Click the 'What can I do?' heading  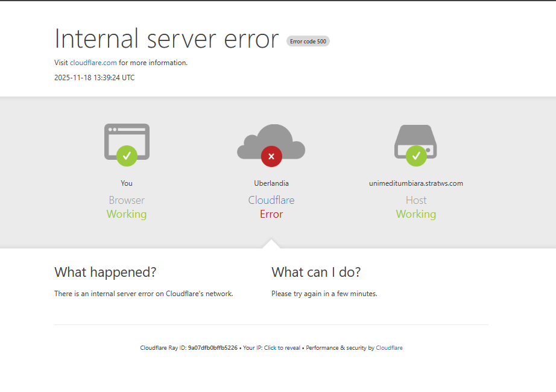pos(316,272)
